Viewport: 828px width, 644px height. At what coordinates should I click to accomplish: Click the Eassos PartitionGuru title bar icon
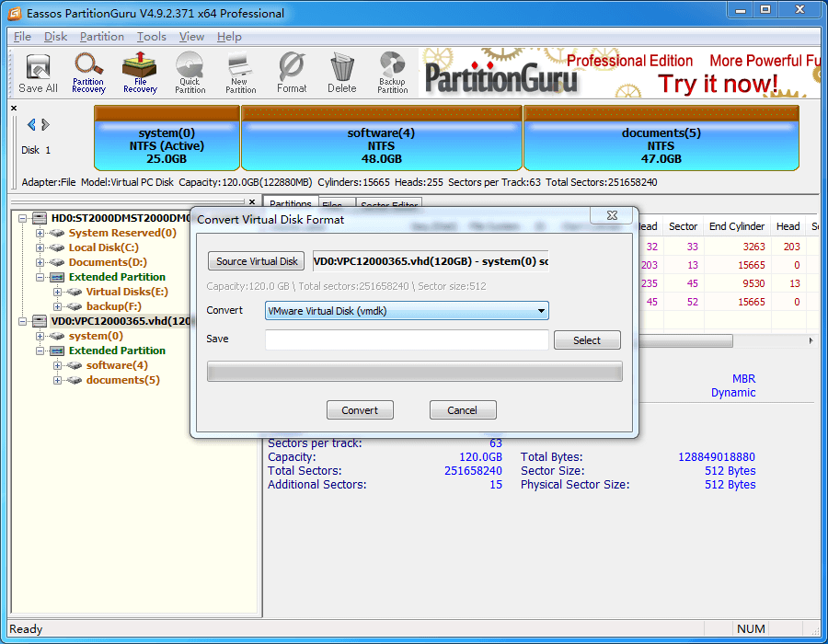[15, 13]
